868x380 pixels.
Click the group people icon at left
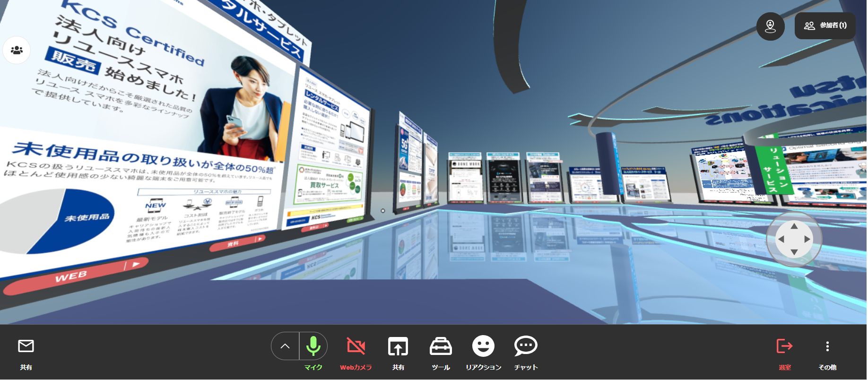17,50
